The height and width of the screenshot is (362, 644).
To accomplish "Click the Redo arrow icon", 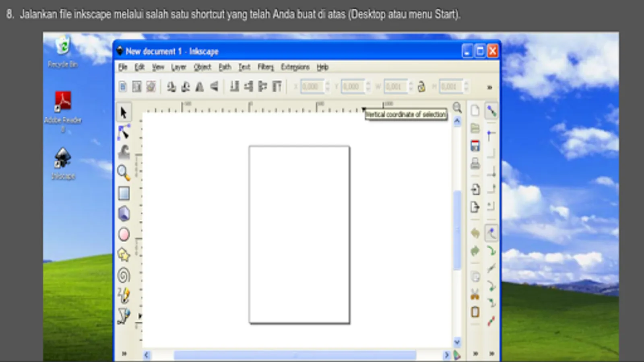I will [475, 251].
